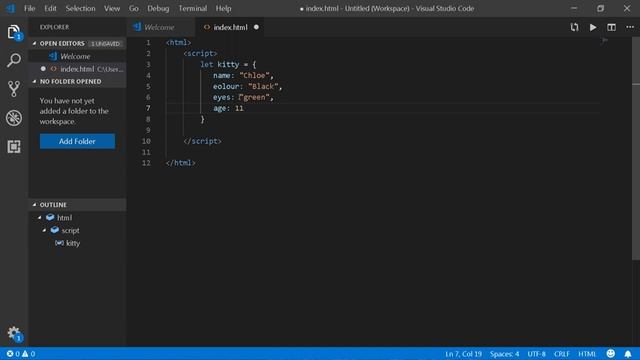
Task: Click CRLF line ending in status bar
Action: click(x=562, y=353)
